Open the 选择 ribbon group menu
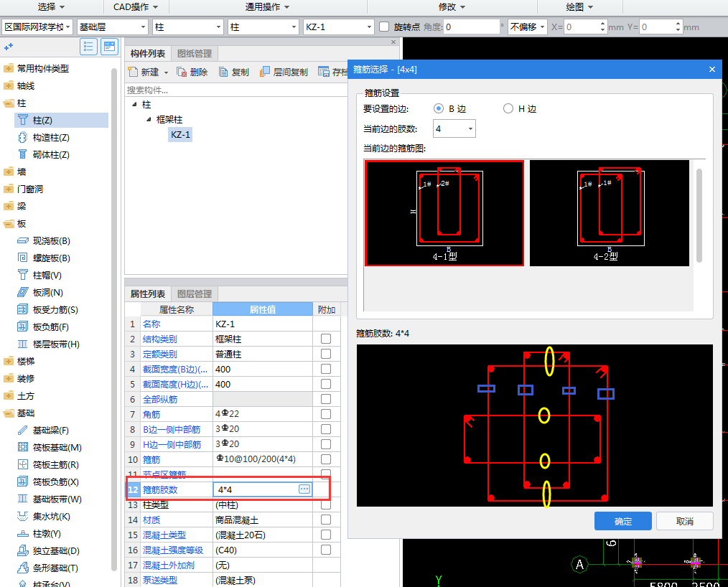This screenshot has width=728, height=587. 52,7
